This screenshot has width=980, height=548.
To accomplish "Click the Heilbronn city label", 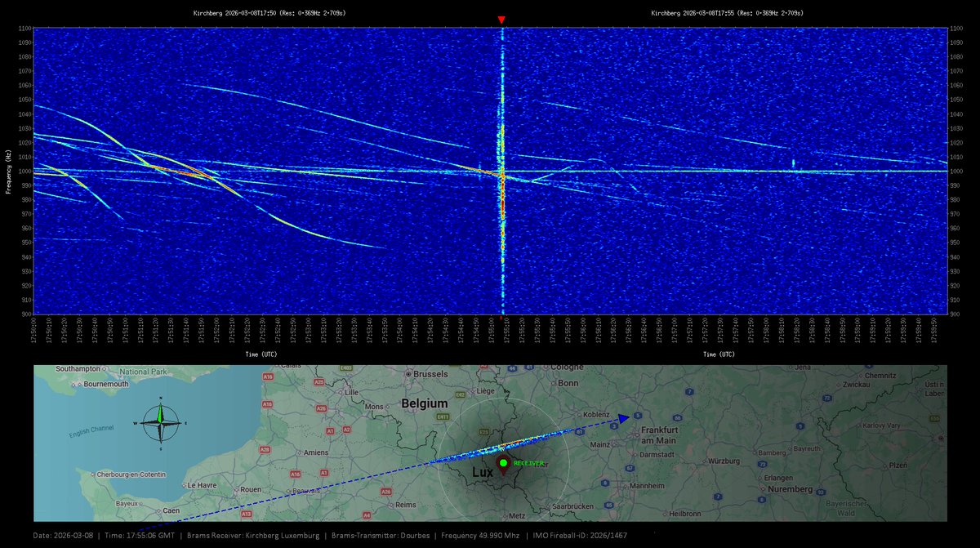I will pos(684,514).
